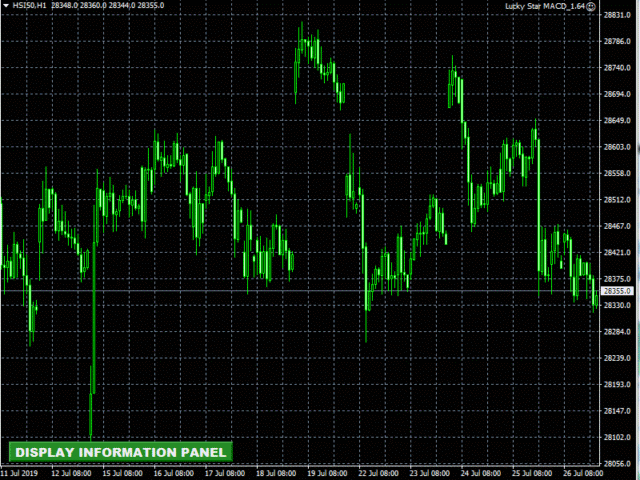Select the Lucky Star MACD_1.64 expert label

point(545,6)
